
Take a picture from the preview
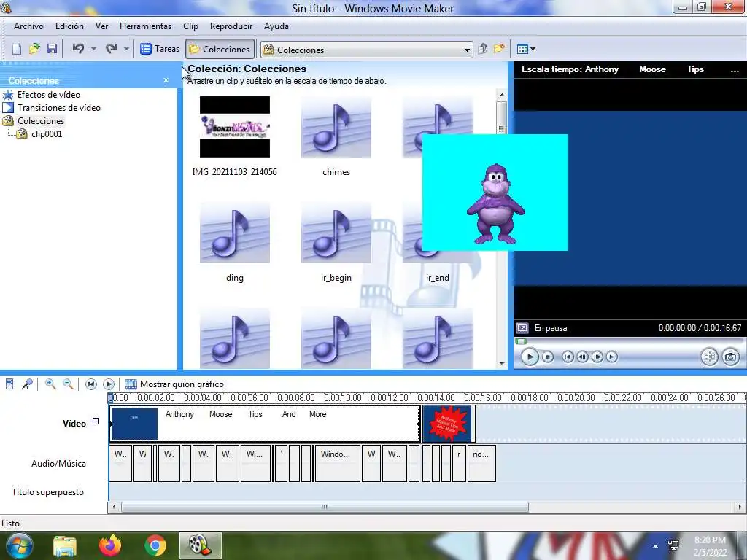[x=730, y=357]
